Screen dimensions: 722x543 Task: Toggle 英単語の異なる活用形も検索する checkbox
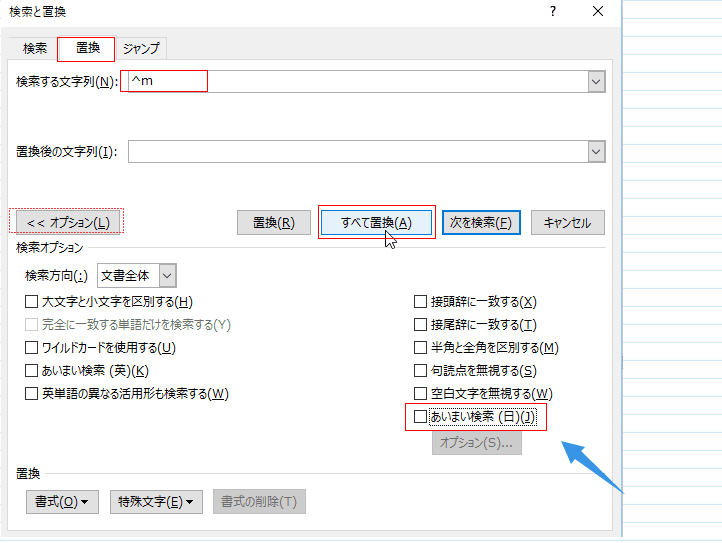31,393
